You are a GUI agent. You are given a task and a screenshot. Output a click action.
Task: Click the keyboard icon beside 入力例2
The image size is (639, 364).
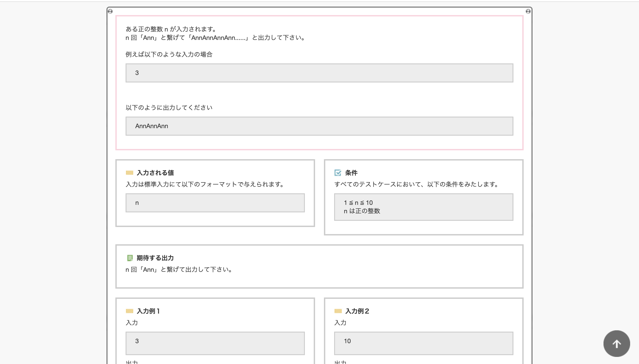pos(338,311)
